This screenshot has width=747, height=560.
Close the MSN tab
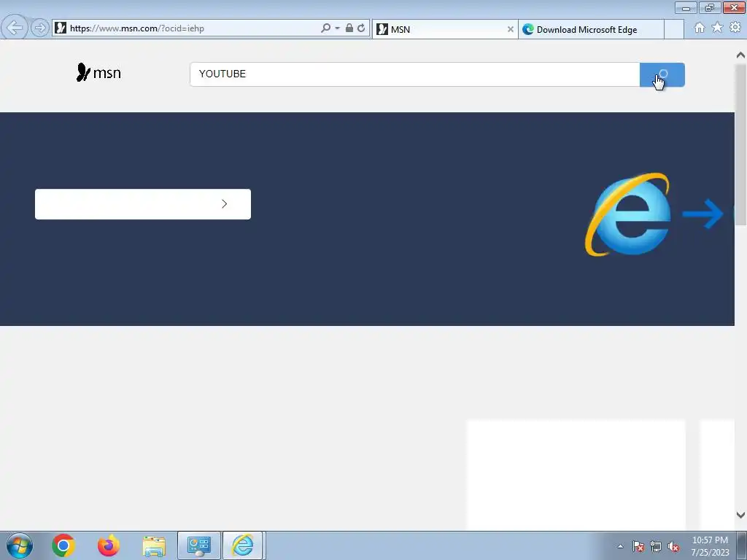(x=510, y=29)
